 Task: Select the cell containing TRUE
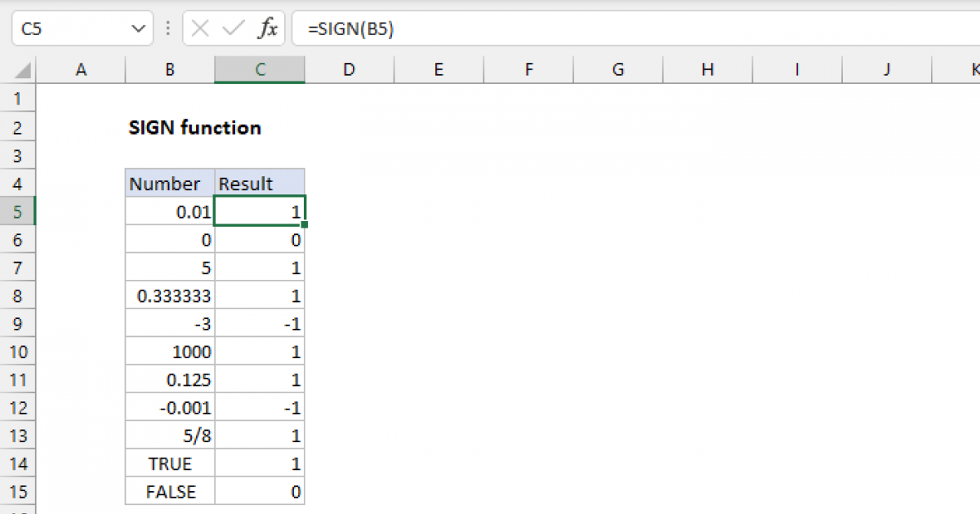(x=170, y=464)
